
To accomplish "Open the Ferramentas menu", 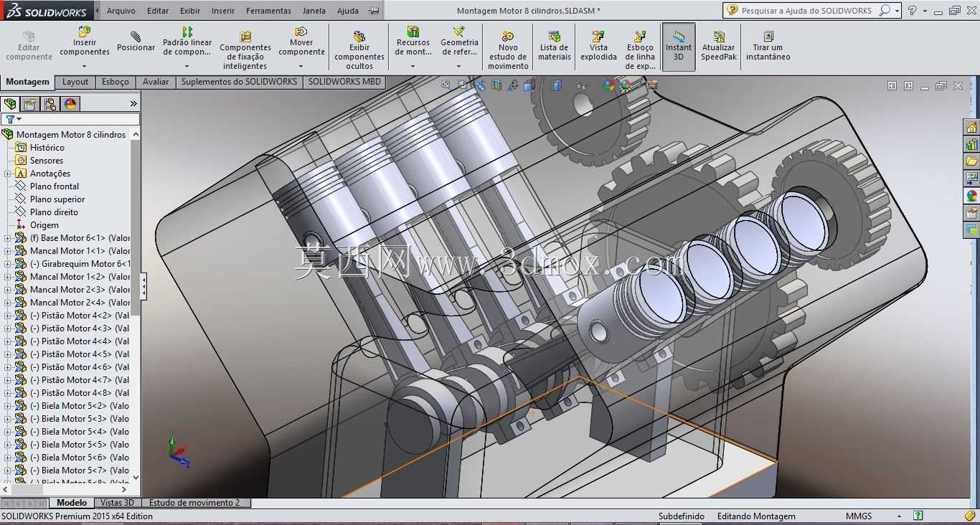I will [268, 11].
